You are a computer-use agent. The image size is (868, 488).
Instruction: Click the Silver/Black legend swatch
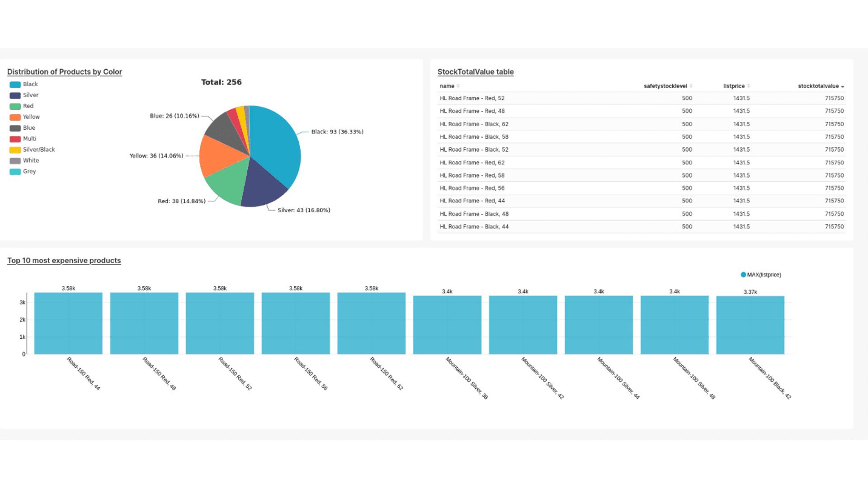tap(15, 150)
